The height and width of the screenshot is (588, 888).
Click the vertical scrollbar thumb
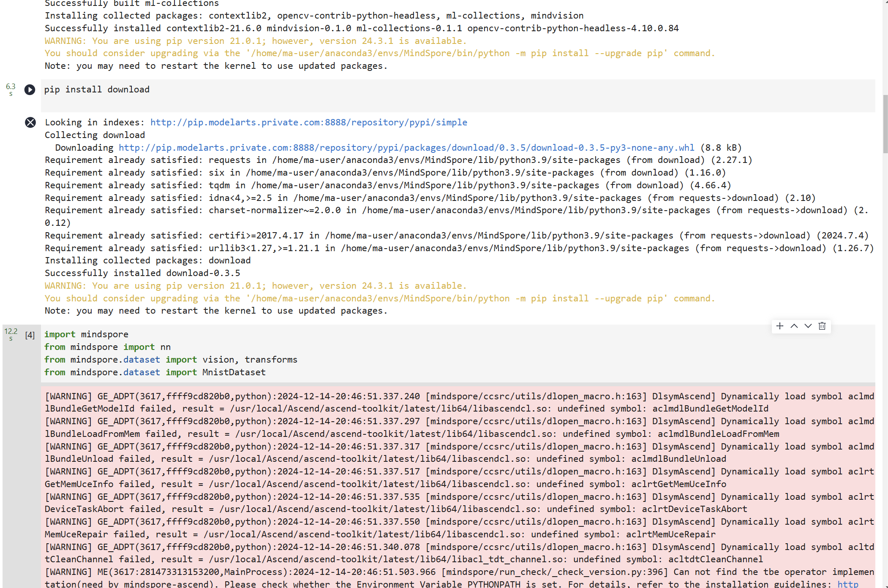coord(885,125)
